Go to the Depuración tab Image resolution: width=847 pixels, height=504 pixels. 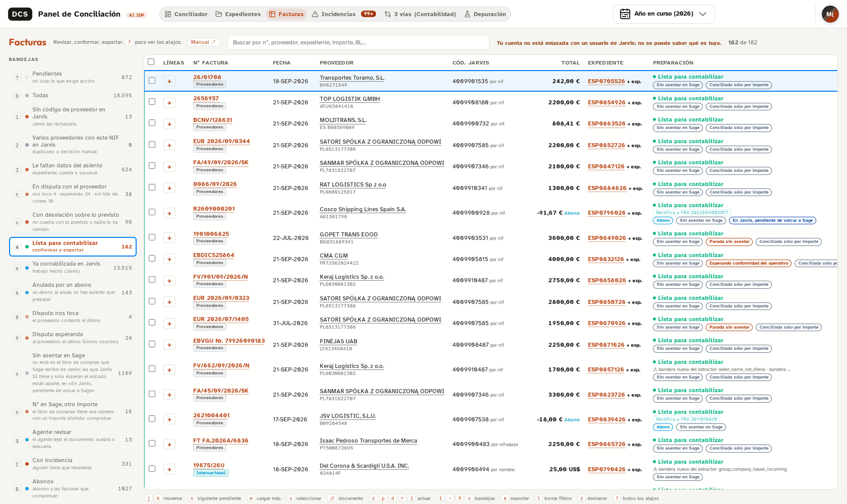[485, 14]
